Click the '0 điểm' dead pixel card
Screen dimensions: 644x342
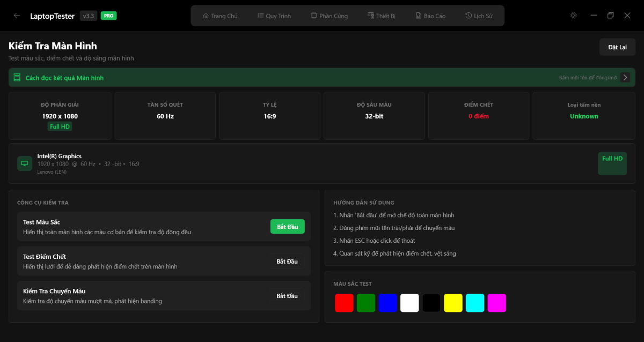click(478, 116)
